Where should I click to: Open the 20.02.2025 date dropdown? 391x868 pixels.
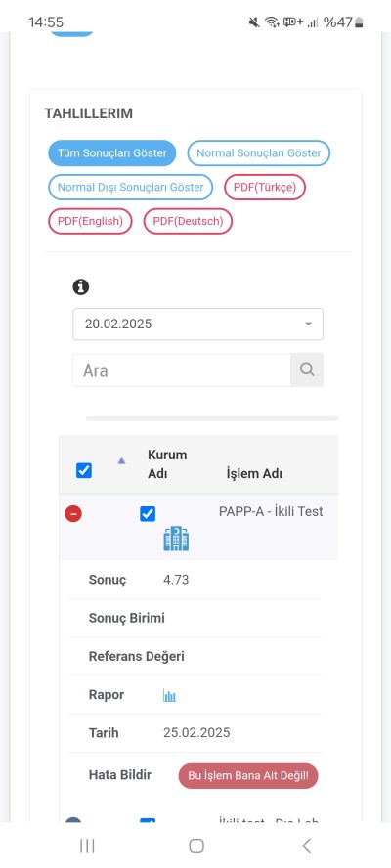[197, 324]
